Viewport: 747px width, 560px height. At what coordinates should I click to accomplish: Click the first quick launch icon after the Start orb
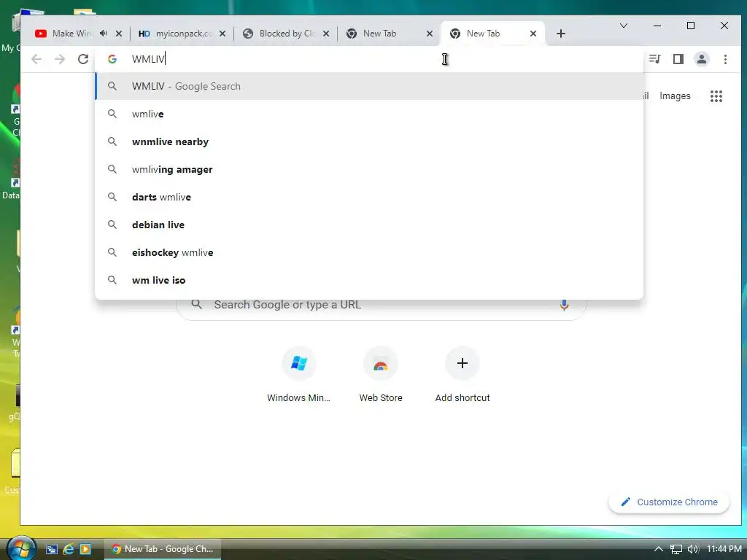pos(52,549)
